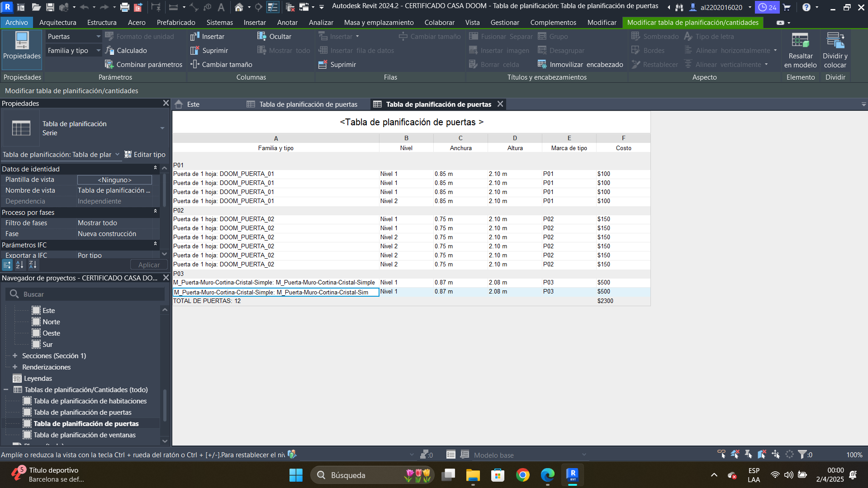
Task: Click the Marca de tipo column header
Action: tap(569, 148)
